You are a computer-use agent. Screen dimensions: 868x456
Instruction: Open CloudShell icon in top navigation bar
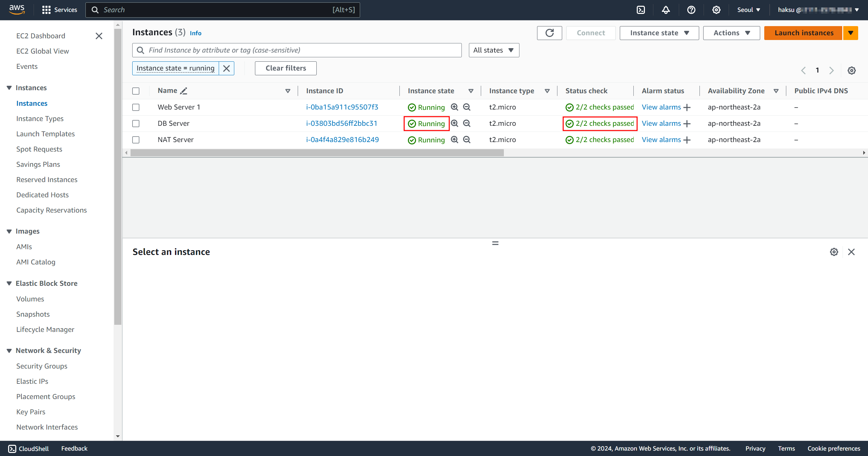click(x=640, y=10)
